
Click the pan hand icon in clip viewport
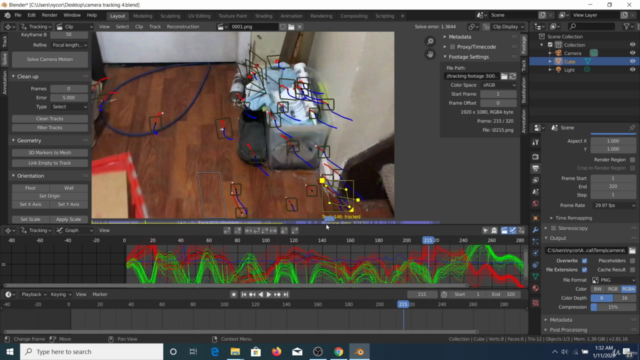click(x=430, y=54)
